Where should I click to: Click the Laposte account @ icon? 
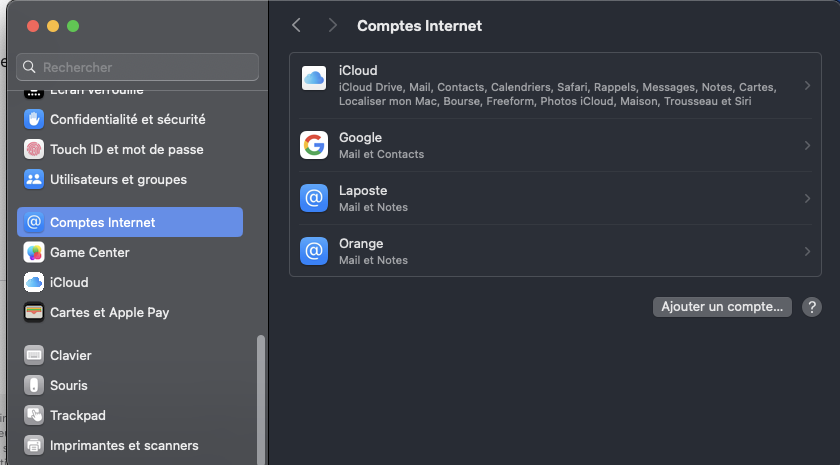[314, 198]
